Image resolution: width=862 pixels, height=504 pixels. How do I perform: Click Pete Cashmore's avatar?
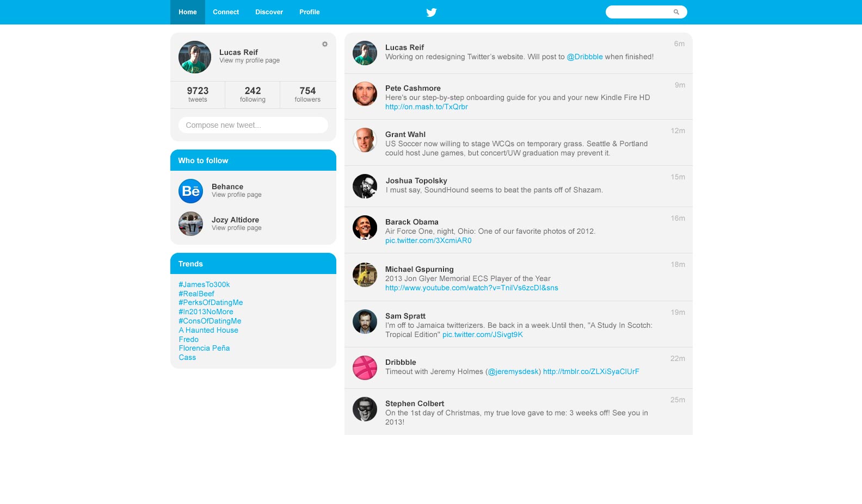[365, 94]
